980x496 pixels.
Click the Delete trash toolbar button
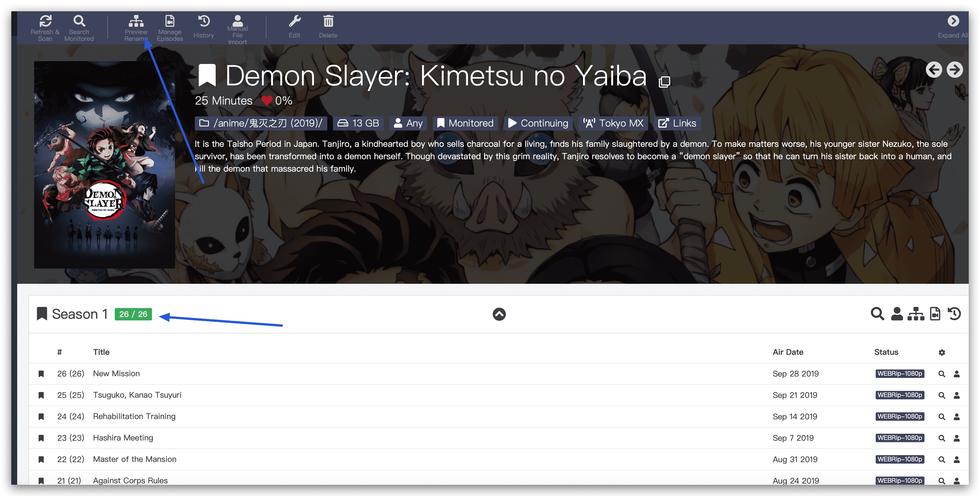pos(328,26)
